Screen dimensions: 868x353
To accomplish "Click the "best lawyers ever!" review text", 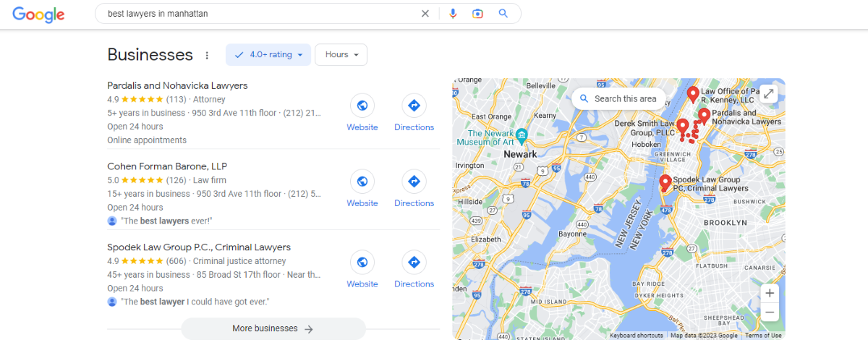I will click(x=166, y=221).
